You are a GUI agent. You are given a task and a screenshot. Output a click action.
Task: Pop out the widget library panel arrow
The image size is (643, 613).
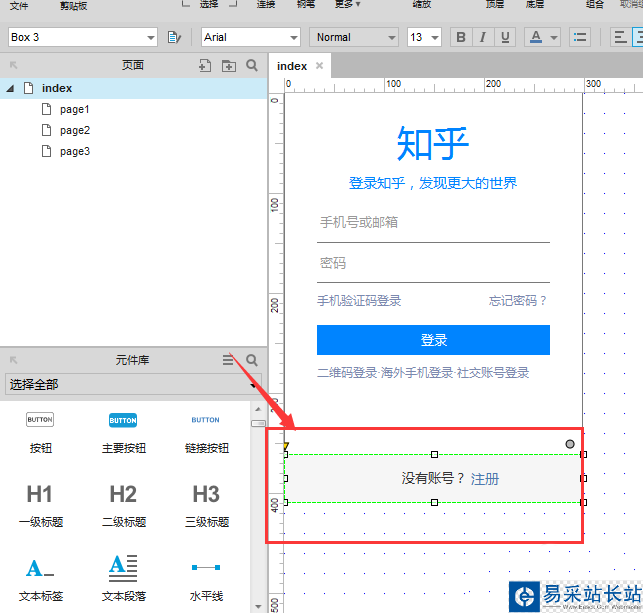click(x=14, y=360)
